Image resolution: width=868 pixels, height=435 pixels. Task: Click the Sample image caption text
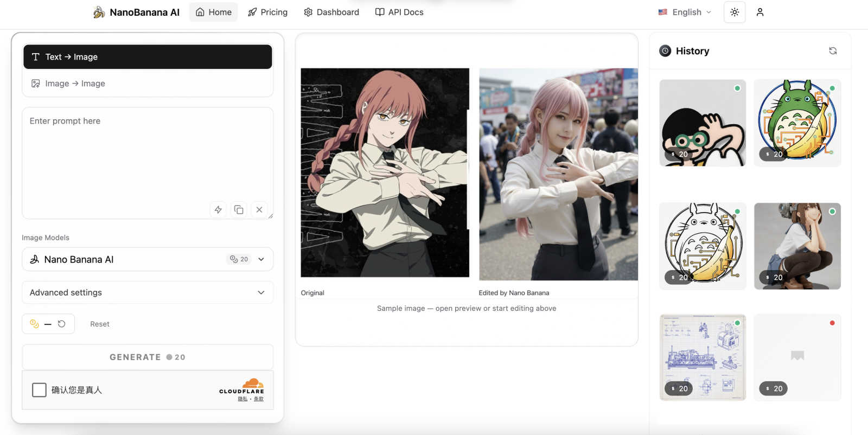coord(467,308)
